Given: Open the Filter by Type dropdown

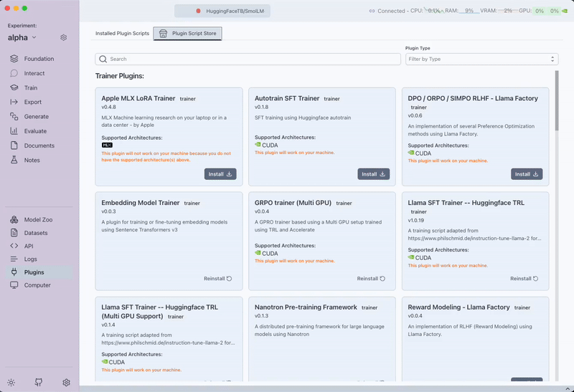Looking at the screenshot, I should 481,59.
